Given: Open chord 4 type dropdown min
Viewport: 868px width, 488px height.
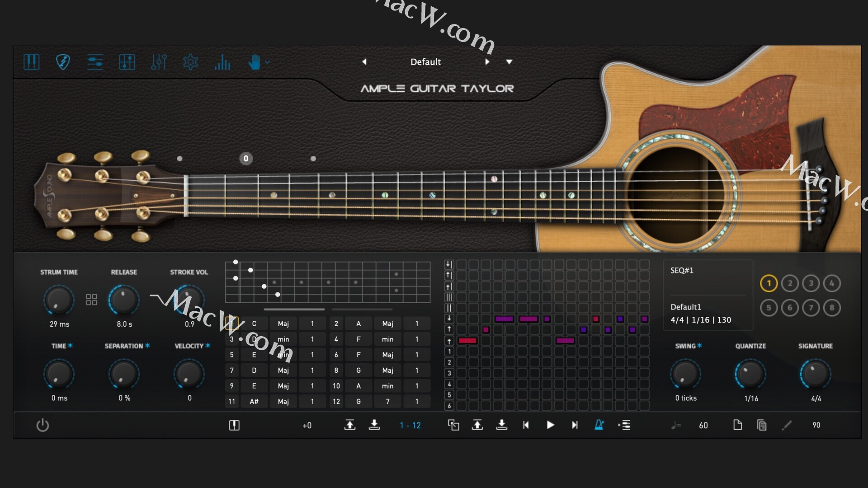Looking at the screenshot, I should 387,339.
